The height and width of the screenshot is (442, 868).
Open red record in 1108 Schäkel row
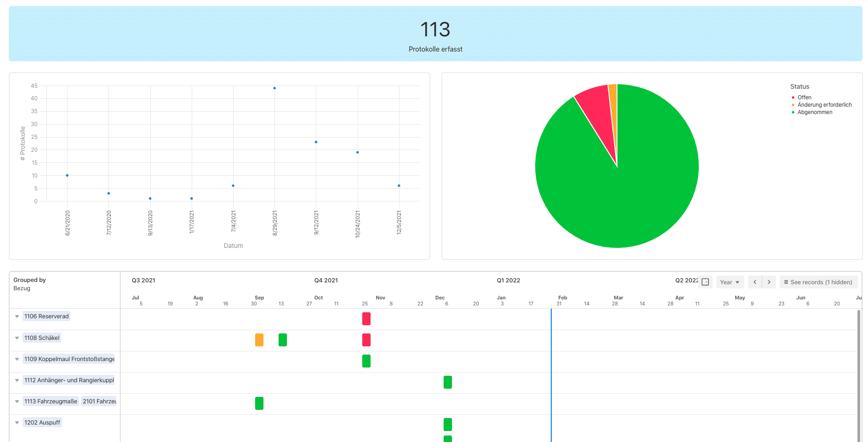(x=366, y=340)
